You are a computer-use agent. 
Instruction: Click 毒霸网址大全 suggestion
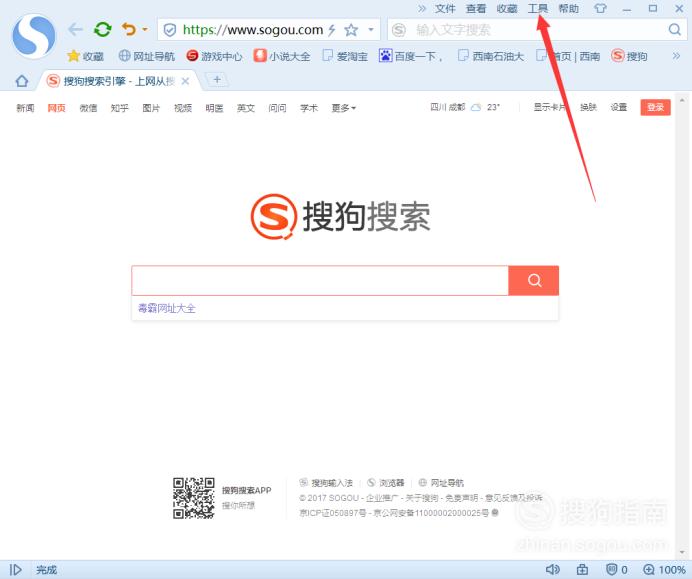[166, 308]
